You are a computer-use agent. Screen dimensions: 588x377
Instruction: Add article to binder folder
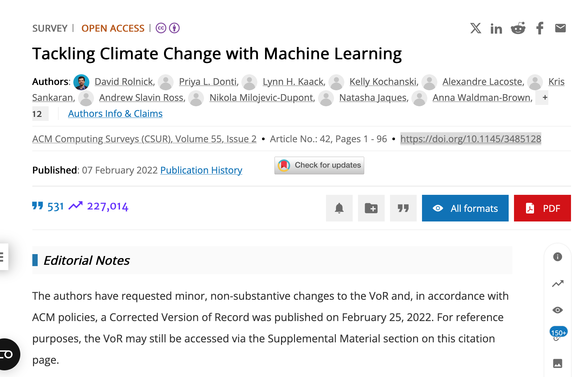371,208
